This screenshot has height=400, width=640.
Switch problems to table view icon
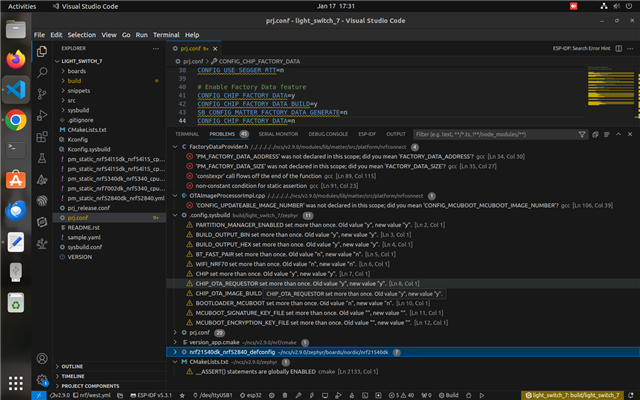pyautogui.click(x=607, y=134)
